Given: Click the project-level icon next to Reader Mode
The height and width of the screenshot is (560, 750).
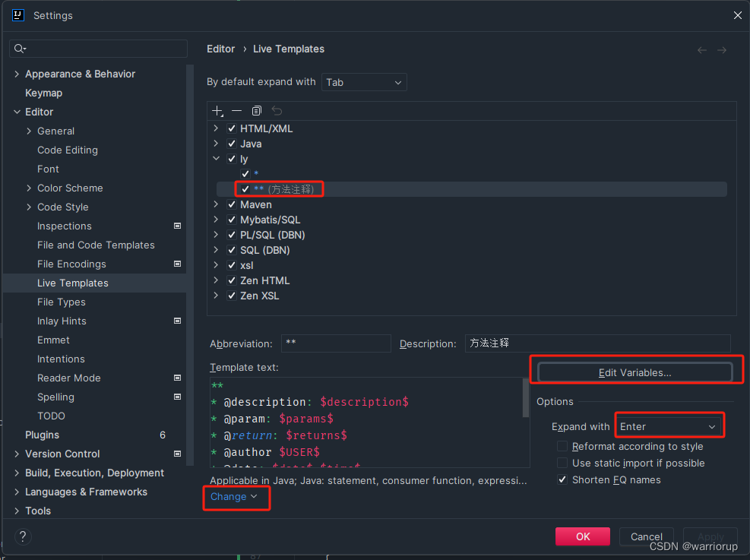Looking at the screenshot, I should point(178,378).
